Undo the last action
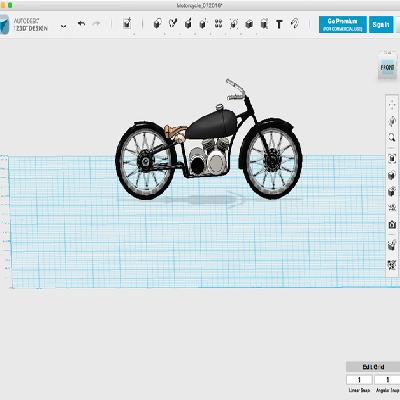This screenshot has height=400, width=400. (81, 24)
